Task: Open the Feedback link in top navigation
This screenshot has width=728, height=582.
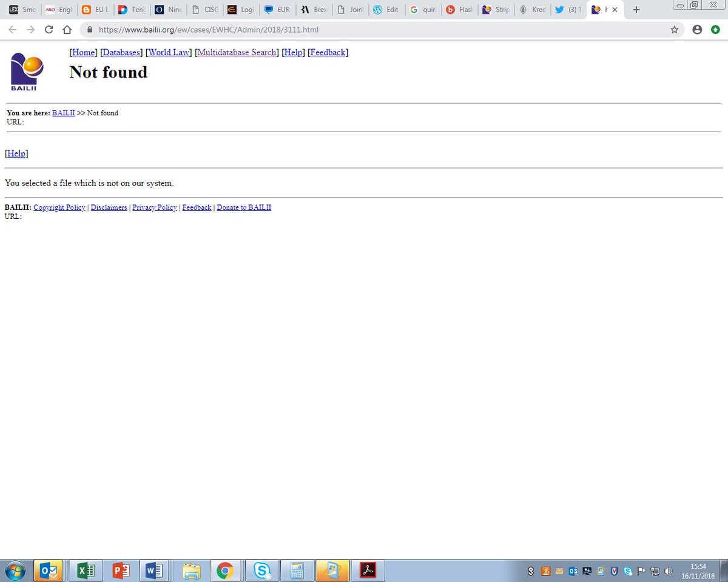Action: coord(328,52)
